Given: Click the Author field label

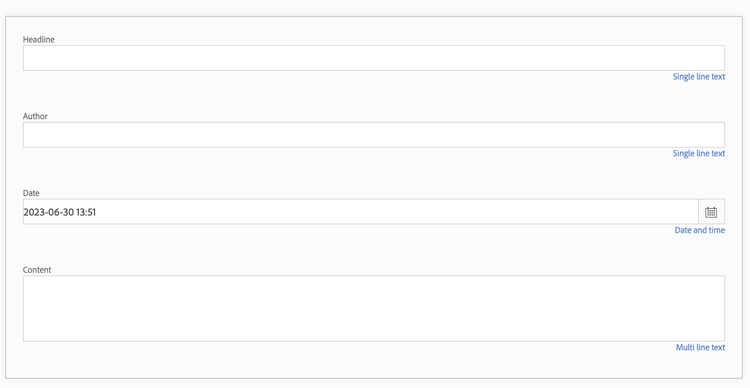Looking at the screenshot, I should (35, 116).
